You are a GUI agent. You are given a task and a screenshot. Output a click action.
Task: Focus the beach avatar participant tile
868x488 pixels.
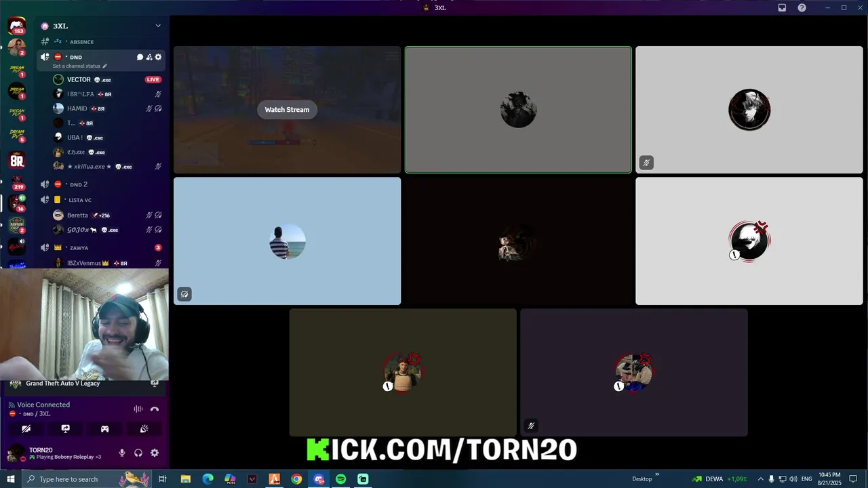tap(287, 241)
